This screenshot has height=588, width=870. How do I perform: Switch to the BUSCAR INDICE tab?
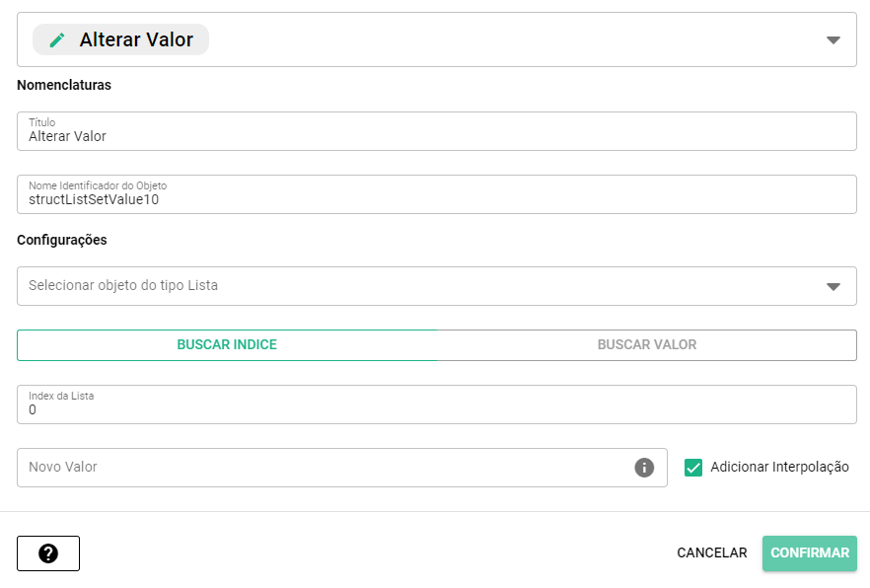(x=227, y=345)
